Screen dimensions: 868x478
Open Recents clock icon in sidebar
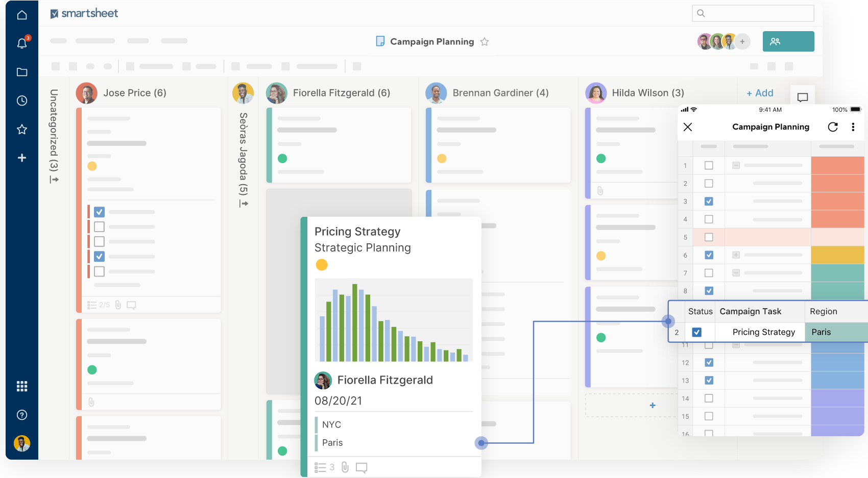[22, 100]
